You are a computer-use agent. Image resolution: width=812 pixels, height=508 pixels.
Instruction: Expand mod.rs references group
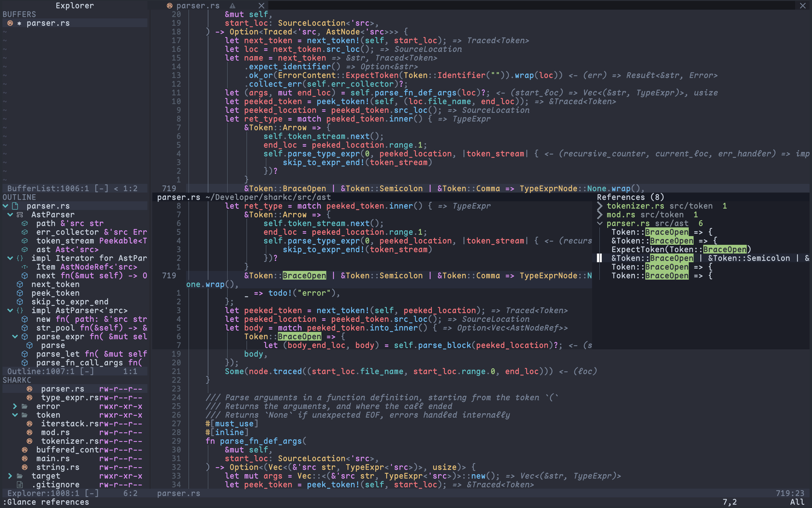point(600,215)
